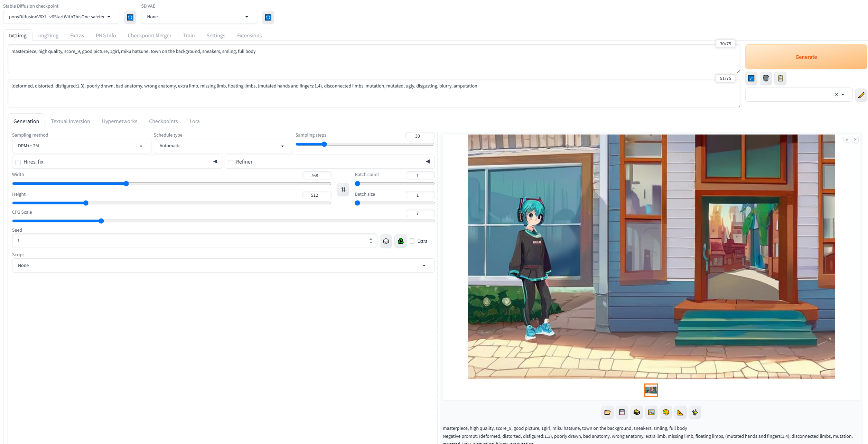
Task: Click the generated Miku preview image
Action: pyautogui.click(x=651, y=257)
